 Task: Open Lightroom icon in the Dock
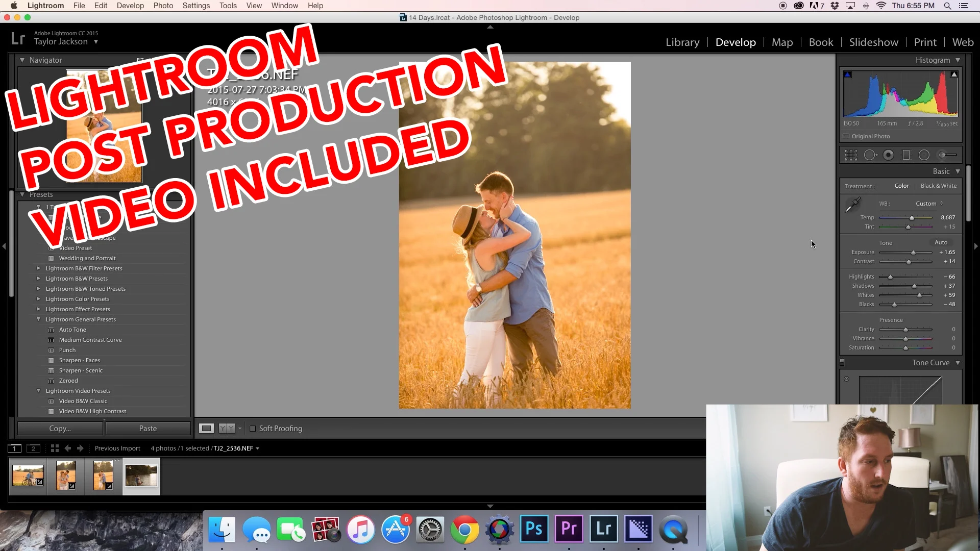603,529
